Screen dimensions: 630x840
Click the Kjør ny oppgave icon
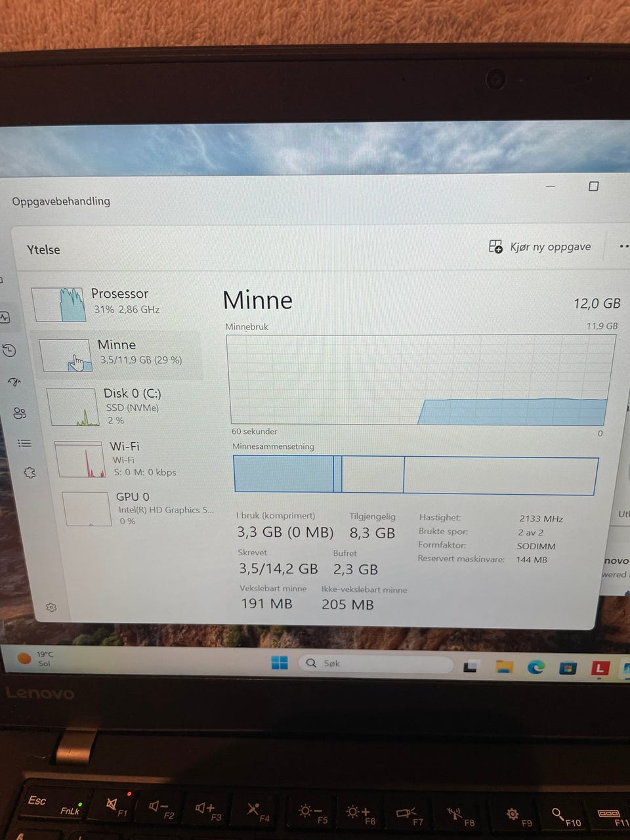[x=495, y=247]
